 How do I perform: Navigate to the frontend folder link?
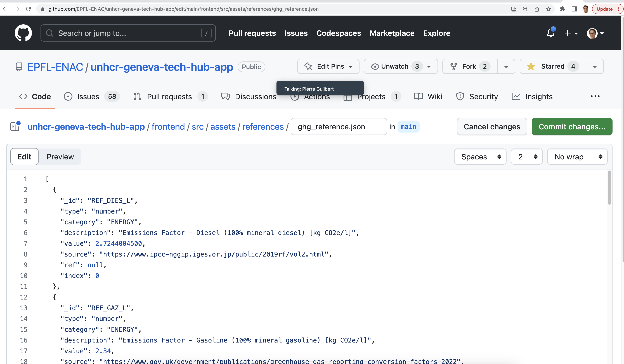click(168, 126)
